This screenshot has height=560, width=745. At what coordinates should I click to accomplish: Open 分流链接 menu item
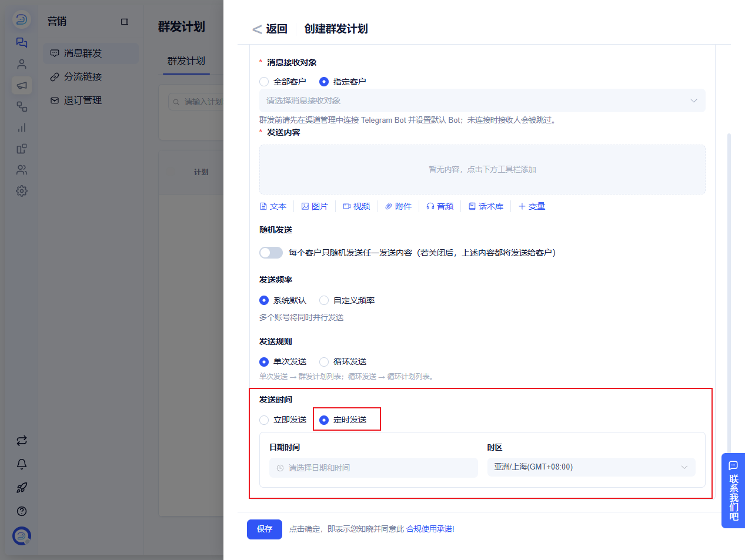(x=91, y=77)
